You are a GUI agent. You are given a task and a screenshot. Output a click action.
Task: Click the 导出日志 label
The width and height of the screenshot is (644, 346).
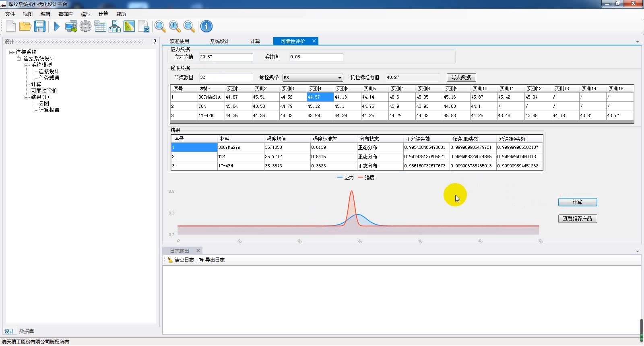pyautogui.click(x=215, y=260)
